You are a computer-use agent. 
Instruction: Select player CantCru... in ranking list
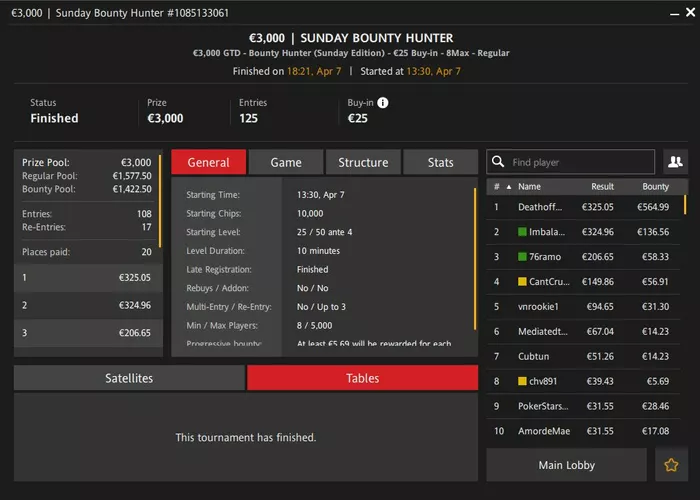click(x=583, y=282)
